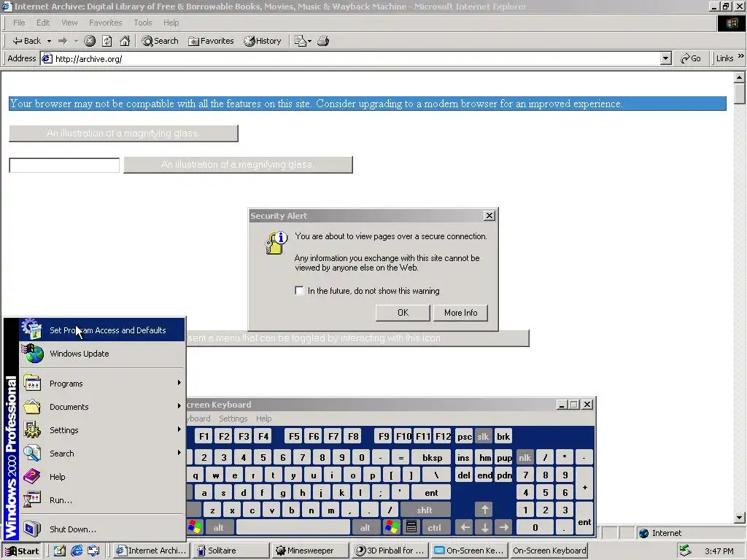Open the Help menu in Internet Explorer
This screenshot has height=560, width=747.
point(171,23)
